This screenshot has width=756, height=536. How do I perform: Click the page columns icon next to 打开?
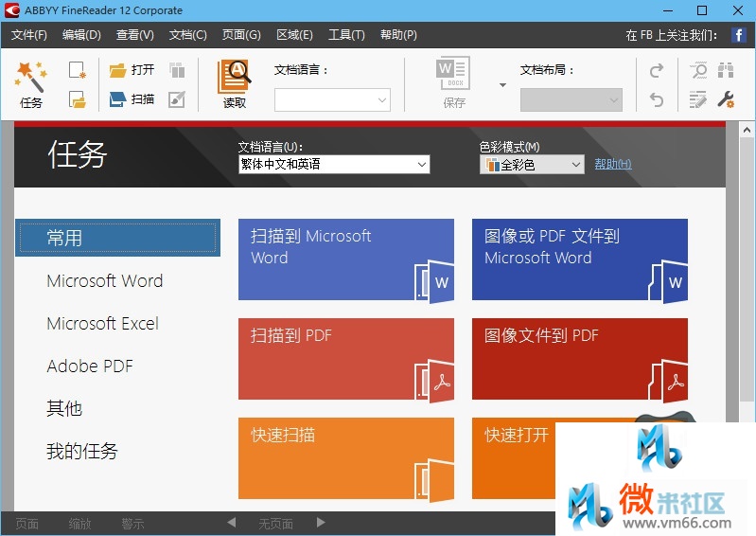coord(177,70)
